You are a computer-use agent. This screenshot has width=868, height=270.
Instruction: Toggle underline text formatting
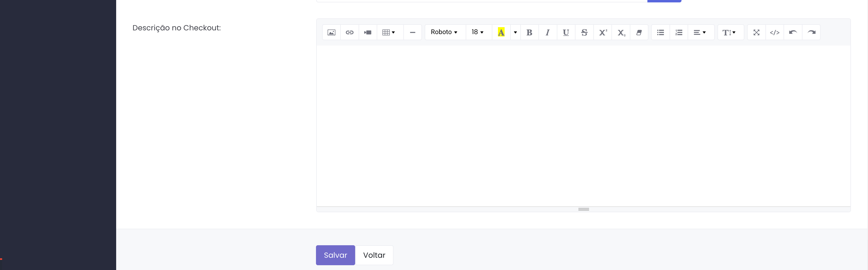[x=566, y=32]
